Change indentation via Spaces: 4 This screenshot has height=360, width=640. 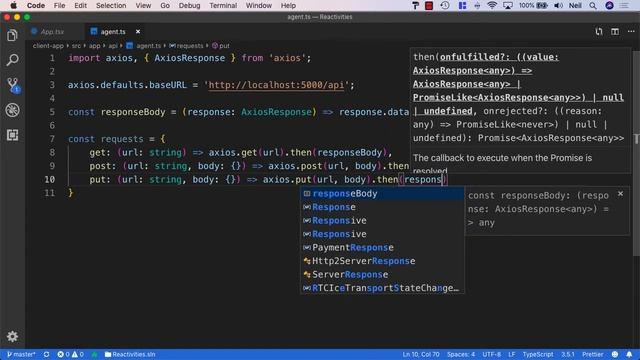tap(461, 354)
